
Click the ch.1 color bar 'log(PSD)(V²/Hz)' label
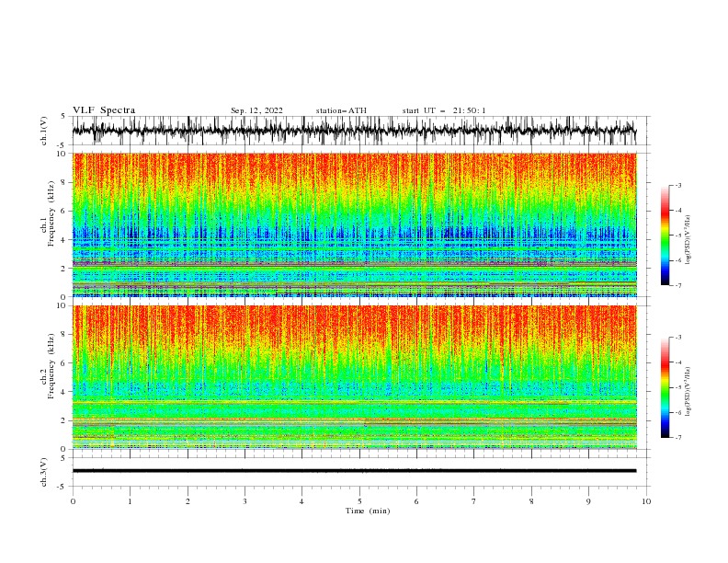point(688,239)
